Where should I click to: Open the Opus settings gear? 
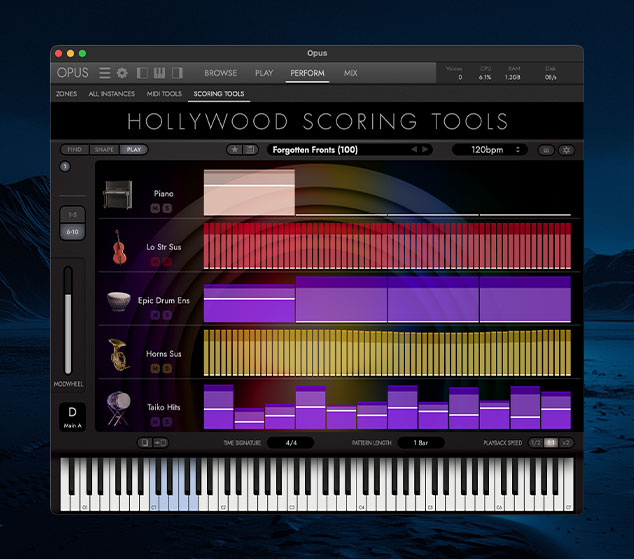coord(122,73)
